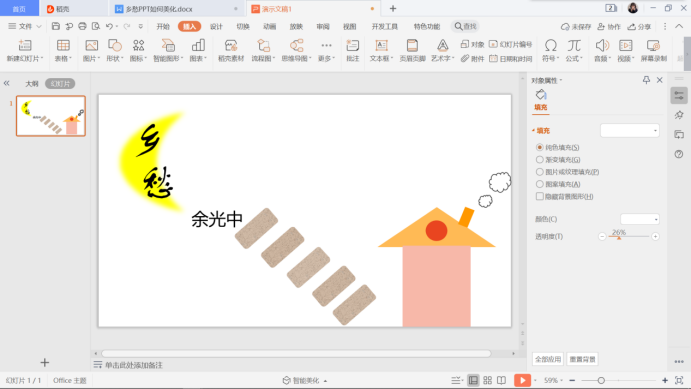Toggle normal view icon in status bar
This screenshot has width=691, height=389.
coord(473,380)
